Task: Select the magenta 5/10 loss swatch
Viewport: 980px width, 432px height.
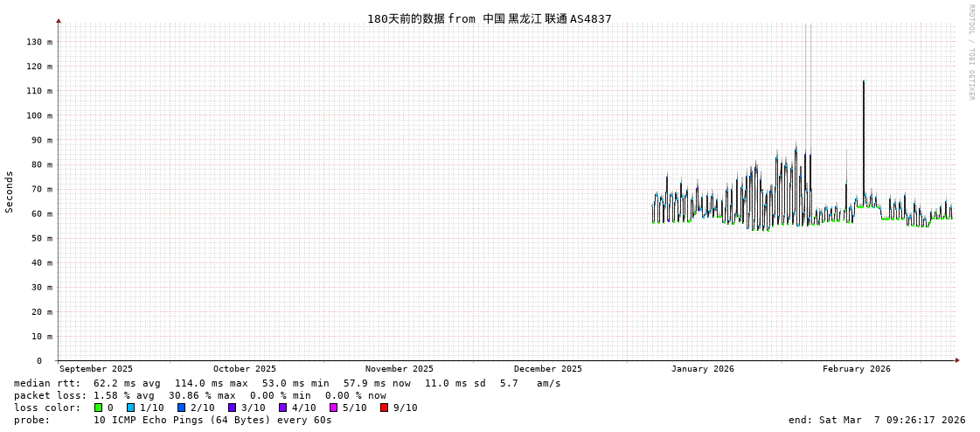Action: [x=333, y=408]
